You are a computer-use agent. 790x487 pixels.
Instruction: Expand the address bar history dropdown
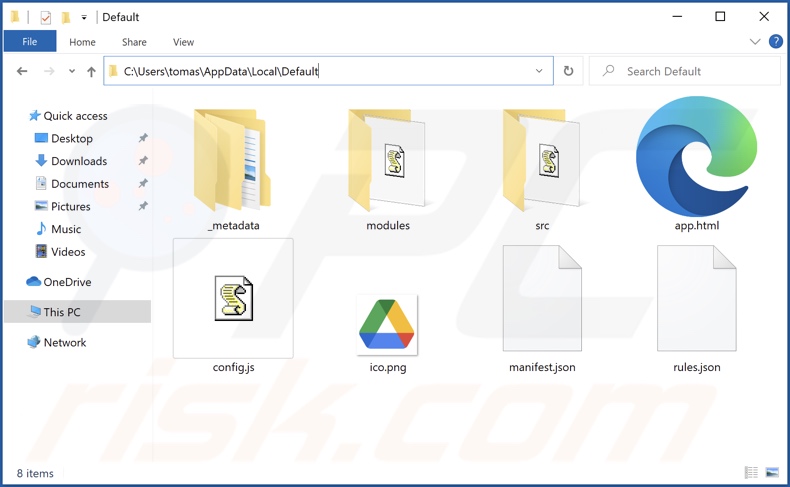pyautogui.click(x=539, y=71)
